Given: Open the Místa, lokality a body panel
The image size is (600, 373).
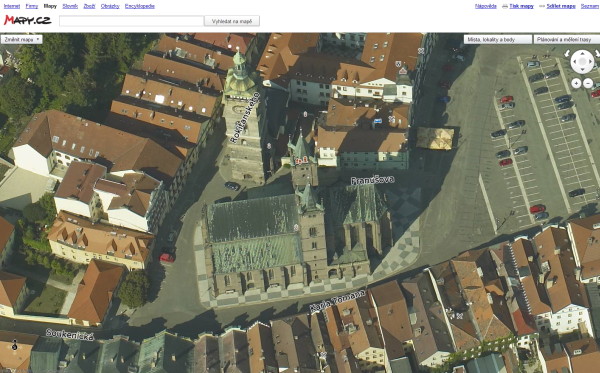Looking at the screenshot, I should click(498, 39).
